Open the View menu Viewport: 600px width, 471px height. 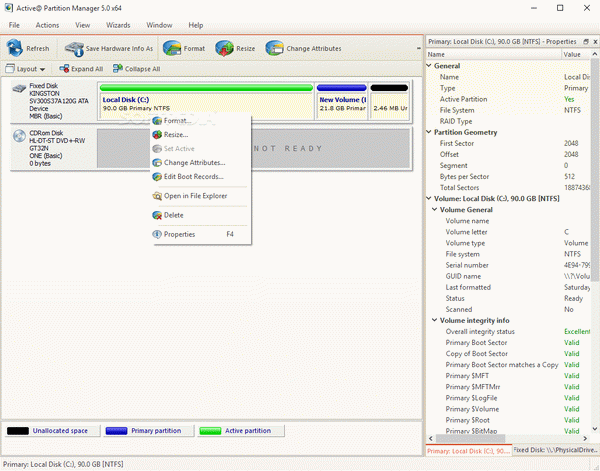[82, 25]
